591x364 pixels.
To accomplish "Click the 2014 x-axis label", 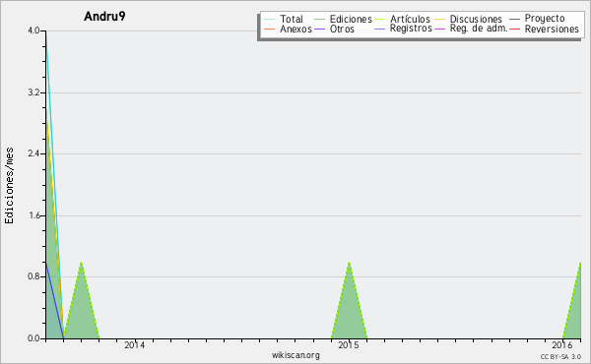I will [x=135, y=344].
